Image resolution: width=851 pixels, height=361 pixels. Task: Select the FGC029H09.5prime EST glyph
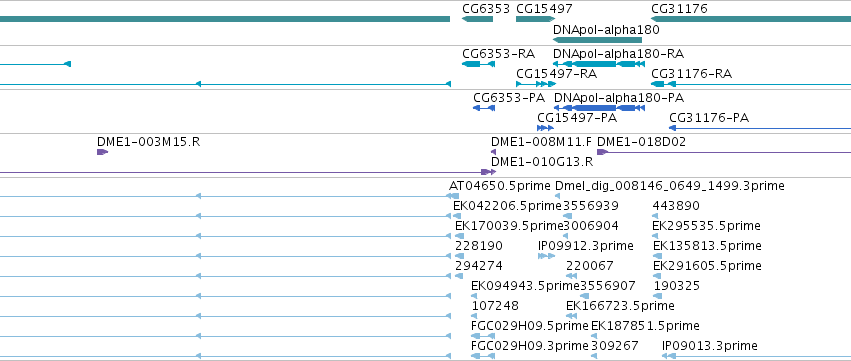click(x=483, y=335)
